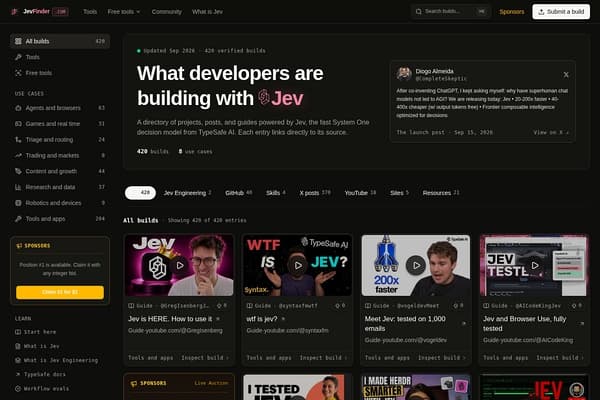Select All builds in sidebar
This screenshot has height=400, width=600.
(60, 41)
